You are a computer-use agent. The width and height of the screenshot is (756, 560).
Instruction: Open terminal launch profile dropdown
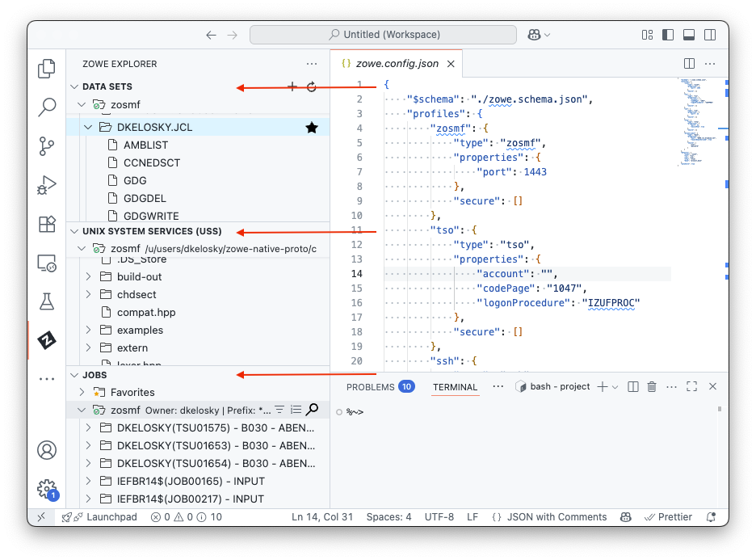click(615, 387)
